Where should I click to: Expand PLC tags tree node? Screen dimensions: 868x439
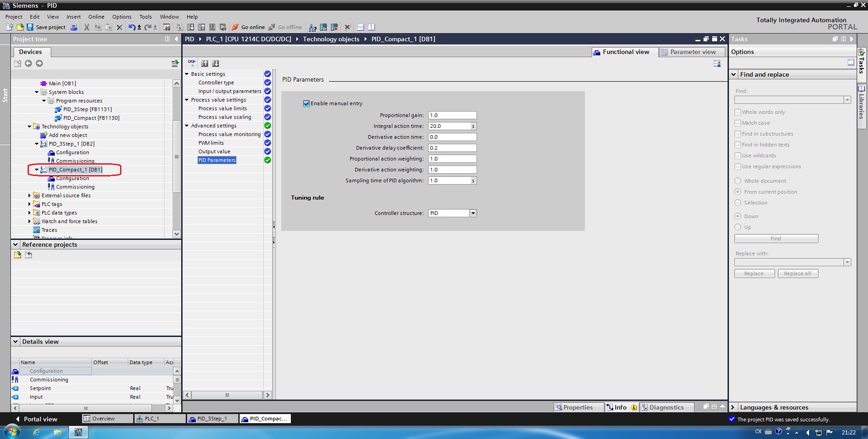[x=29, y=204]
